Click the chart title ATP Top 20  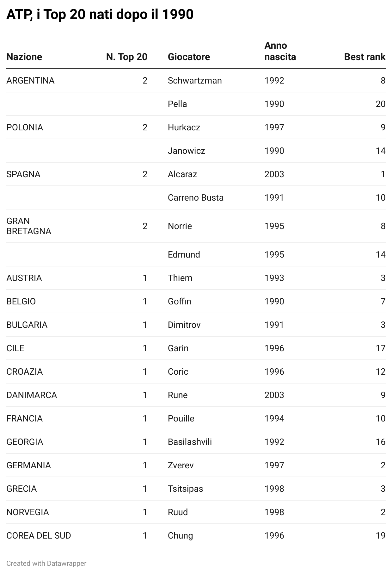100,15
